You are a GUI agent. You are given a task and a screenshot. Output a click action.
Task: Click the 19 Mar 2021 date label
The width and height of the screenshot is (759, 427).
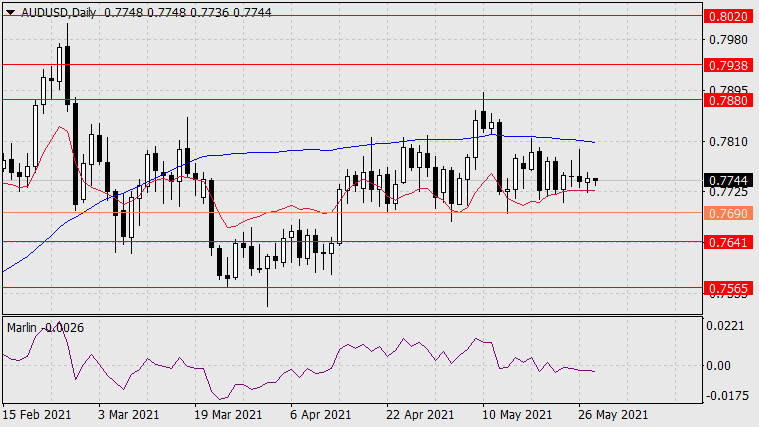click(228, 415)
